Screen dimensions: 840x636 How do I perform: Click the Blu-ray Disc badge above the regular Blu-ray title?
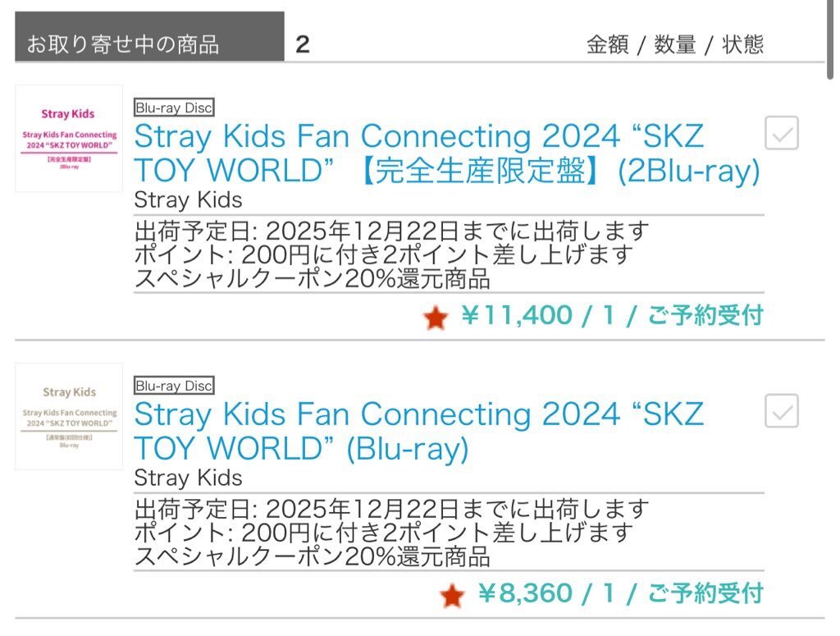[174, 386]
